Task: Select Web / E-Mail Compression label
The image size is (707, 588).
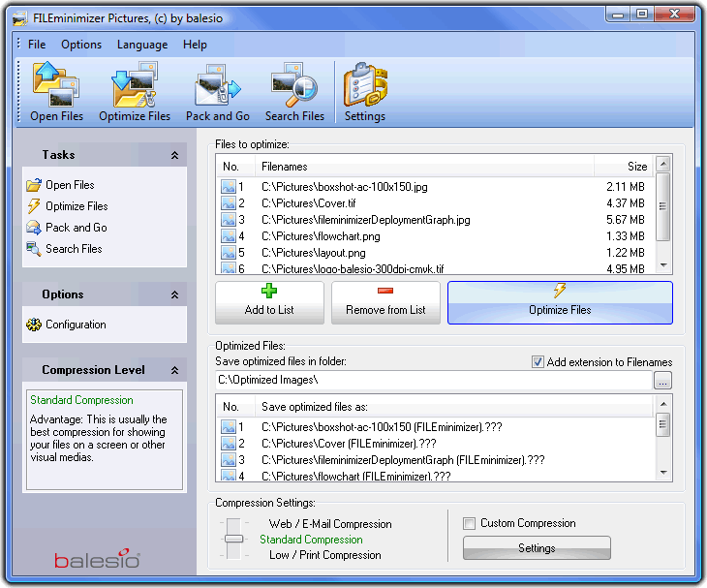Action: point(330,524)
